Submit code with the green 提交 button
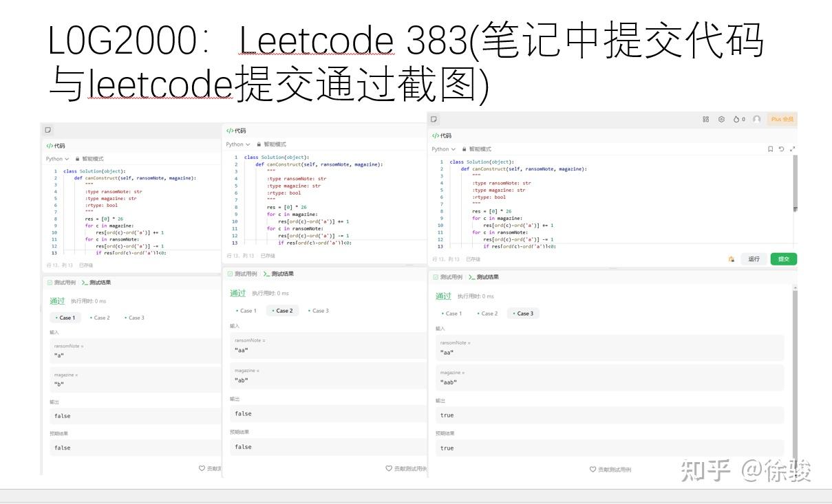 click(x=784, y=259)
